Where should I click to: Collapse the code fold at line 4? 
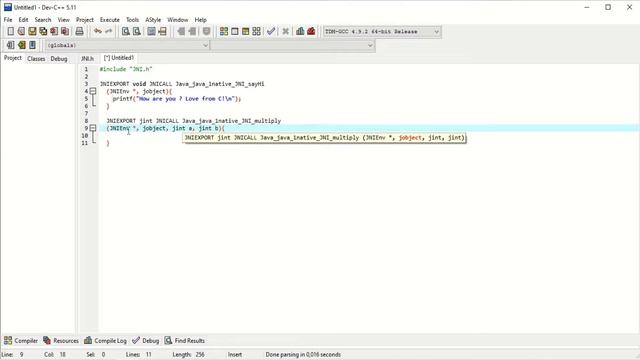[93, 91]
